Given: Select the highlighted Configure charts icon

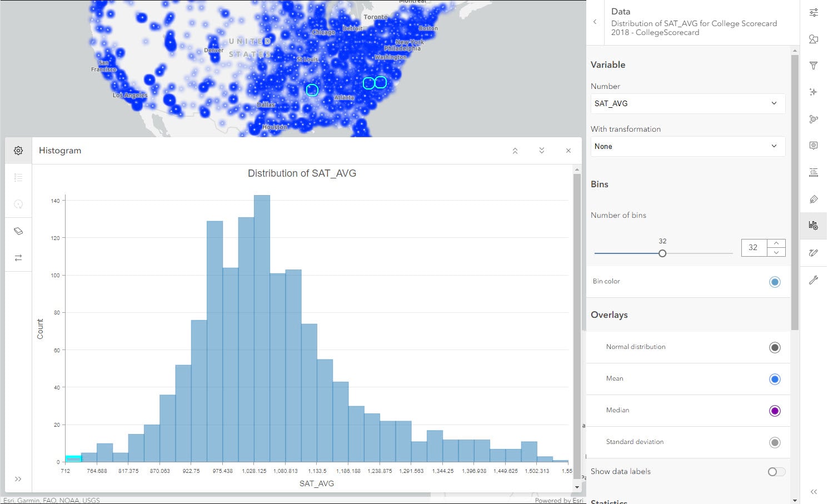Looking at the screenshot, I should tap(814, 226).
